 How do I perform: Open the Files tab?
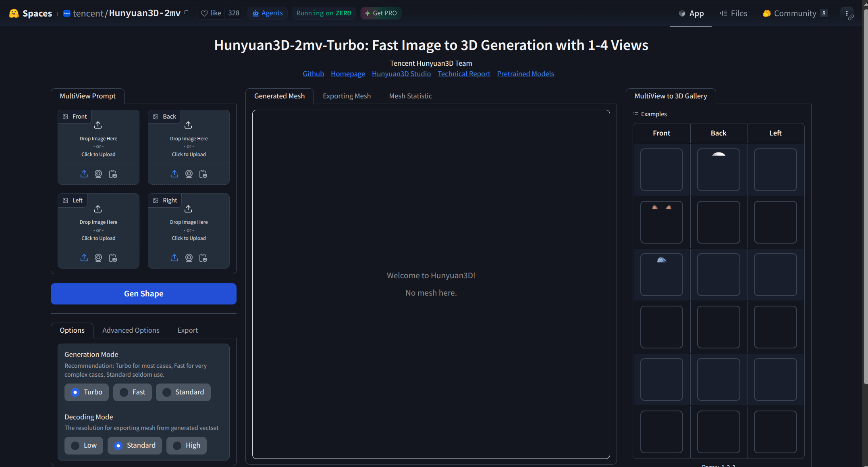point(733,13)
